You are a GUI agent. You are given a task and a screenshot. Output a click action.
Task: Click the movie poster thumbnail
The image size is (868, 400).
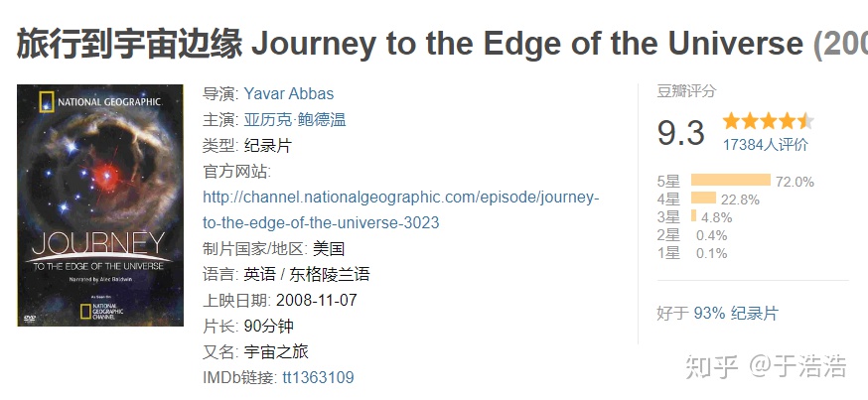pos(100,205)
